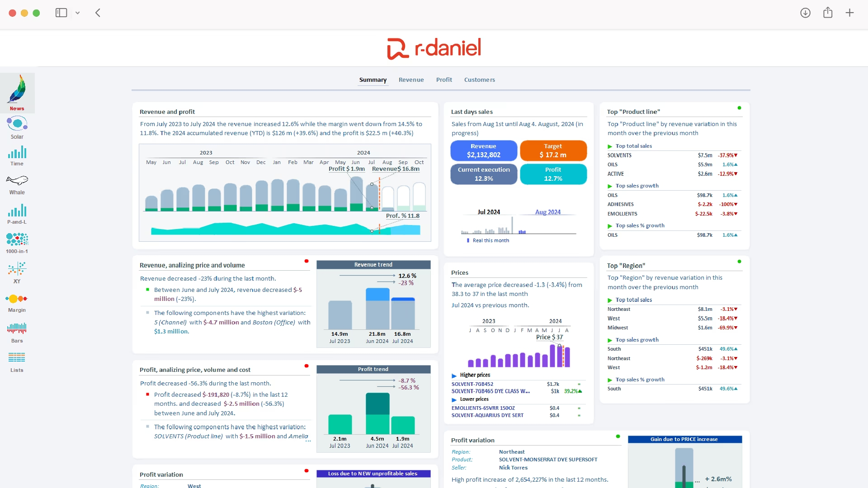The width and height of the screenshot is (868, 488).
Task: Expand Top sales growth under Region
Action: 610,340
